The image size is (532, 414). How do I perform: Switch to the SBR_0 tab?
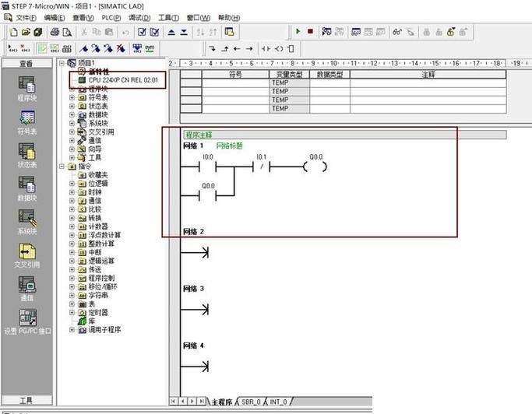[x=251, y=402]
